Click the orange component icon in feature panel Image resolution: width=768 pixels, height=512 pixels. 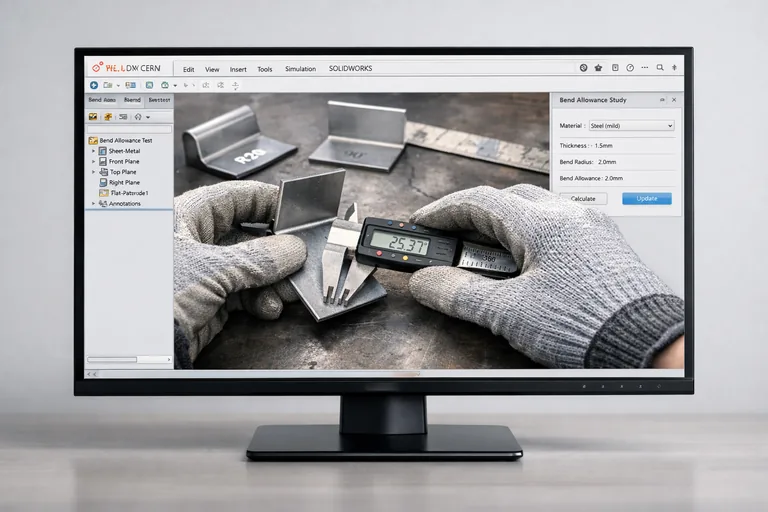click(108, 117)
